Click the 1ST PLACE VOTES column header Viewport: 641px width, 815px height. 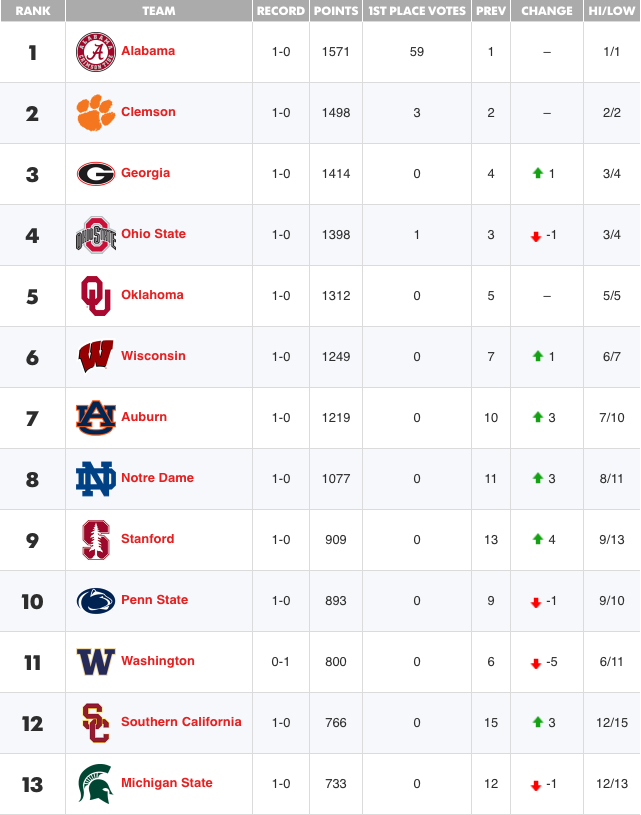(x=417, y=11)
